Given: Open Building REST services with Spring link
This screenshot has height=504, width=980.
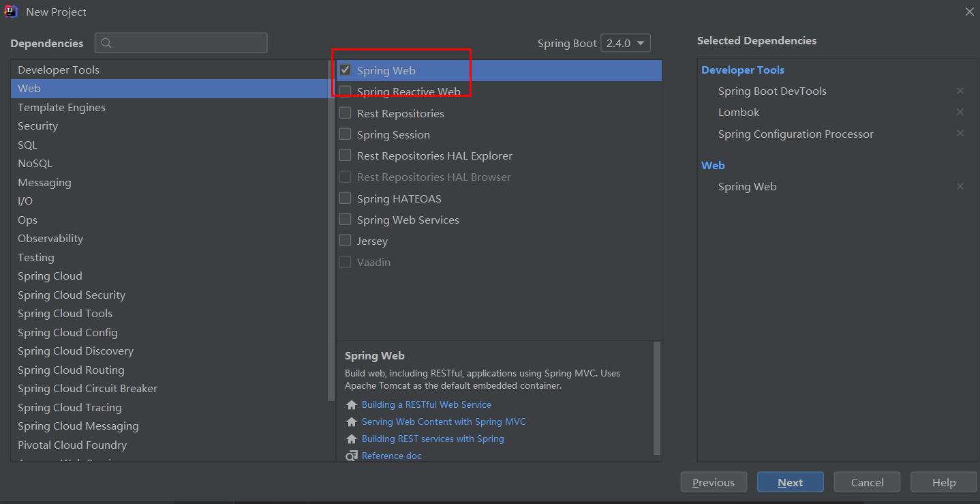Looking at the screenshot, I should (433, 439).
